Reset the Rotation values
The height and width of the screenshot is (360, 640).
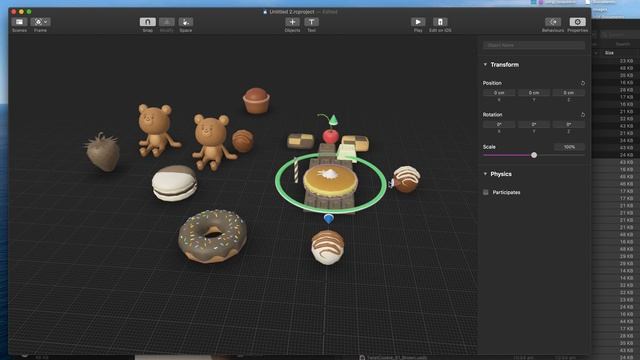(x=582, y=115)
